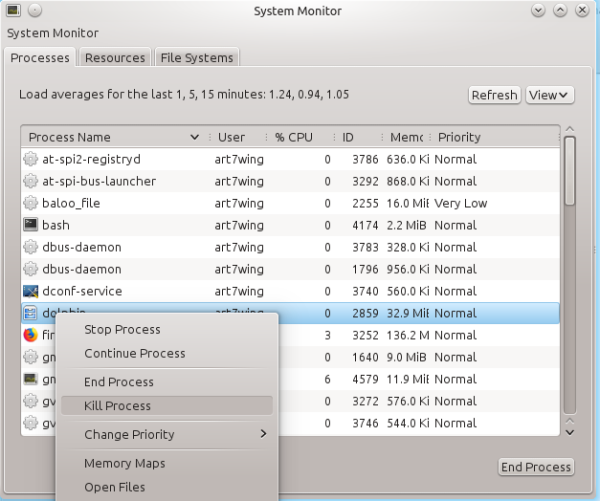The width and height of the screenshot is (600, 501).
Task: Click the dconf-service process icon
Action: click(31, 291)
